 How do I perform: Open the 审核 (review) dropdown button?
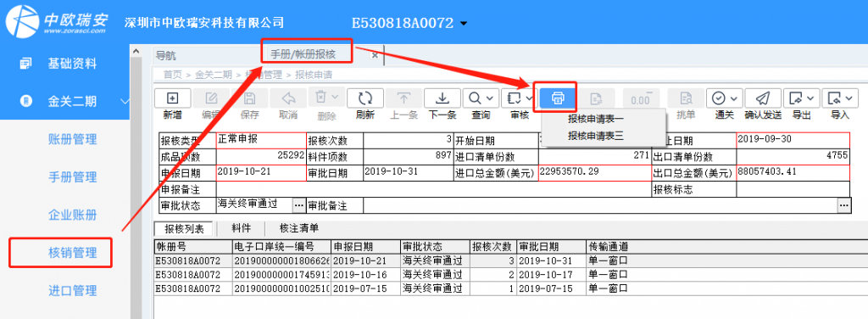pyautogui.click(x=520, y=98)
